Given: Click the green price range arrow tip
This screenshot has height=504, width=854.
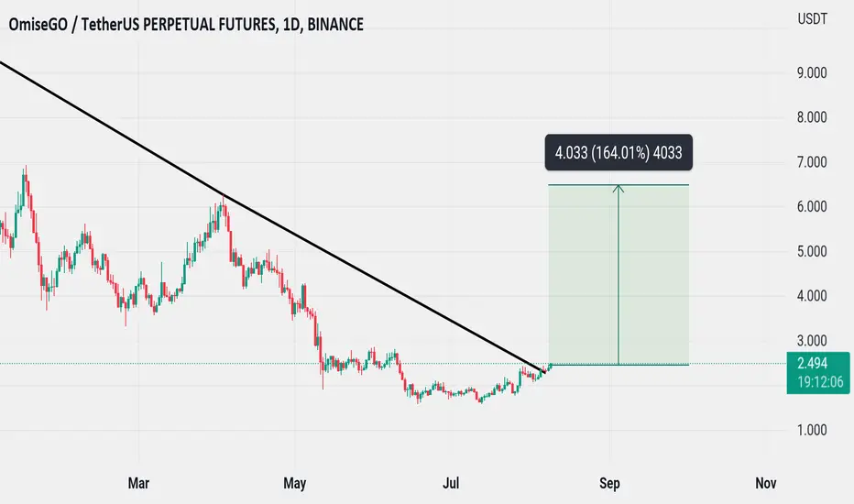Looking at the screenshot, I should [x=619, y=188].
